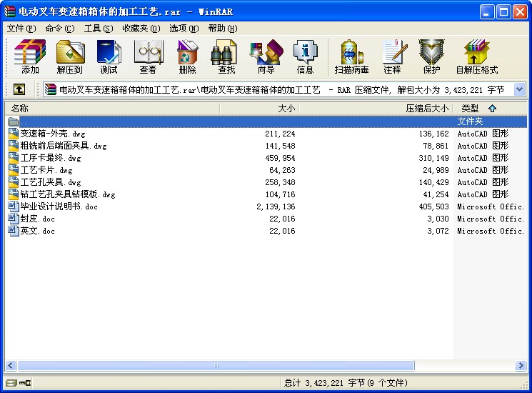Click packed size value 78,861
This screenshot has width=532, height=393.
pyautogui.click(x=436, y=146)
